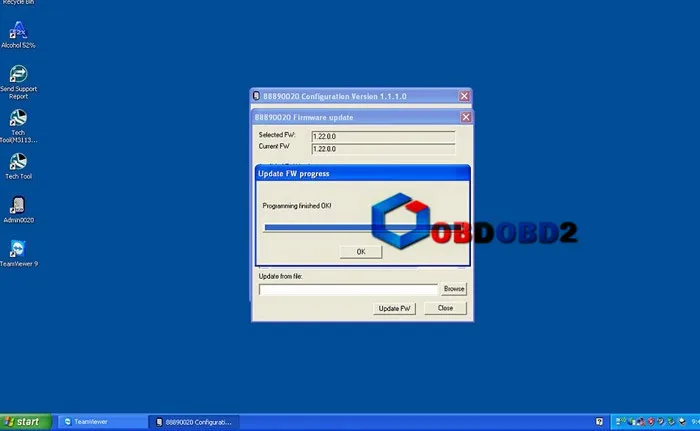The image size is (700, 431).
Task: Click the 88890020 Configuration window title icon
Action: pos(256,96)
